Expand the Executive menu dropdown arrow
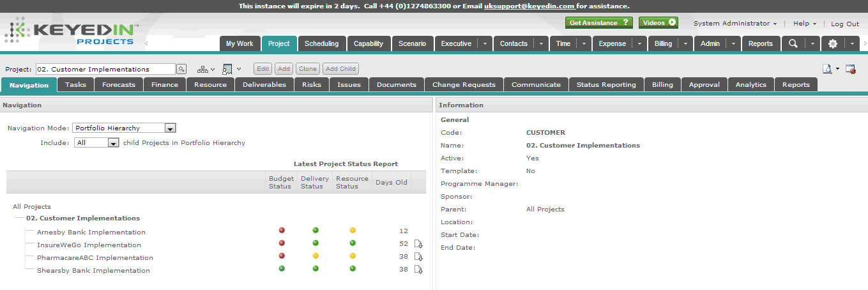868x290 pixels. [484, 43]
